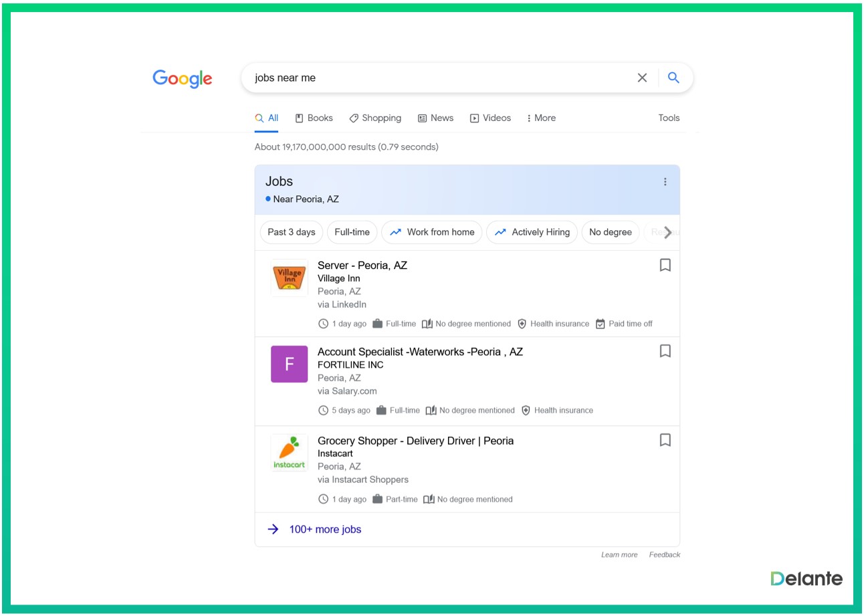Click the purple F logo for FORTILINE INC
The width and height of the screenshot is (864, 616).
click(x=289, y=364)
